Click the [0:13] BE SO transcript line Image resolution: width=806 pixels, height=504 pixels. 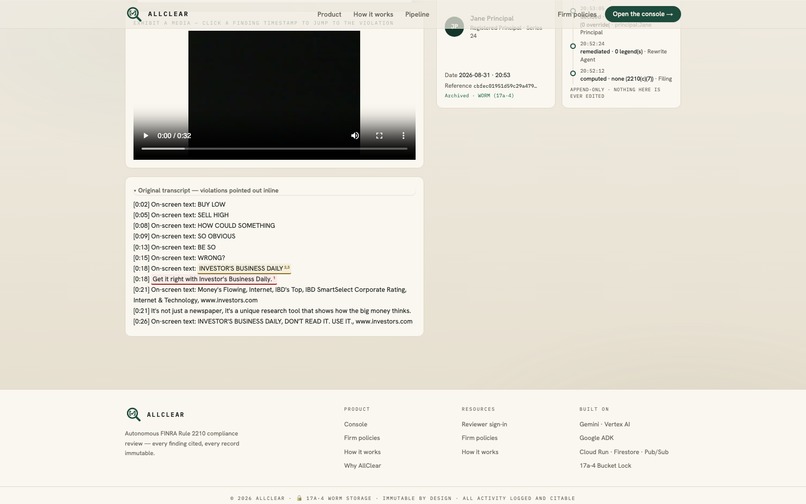(x=174, y=247)
